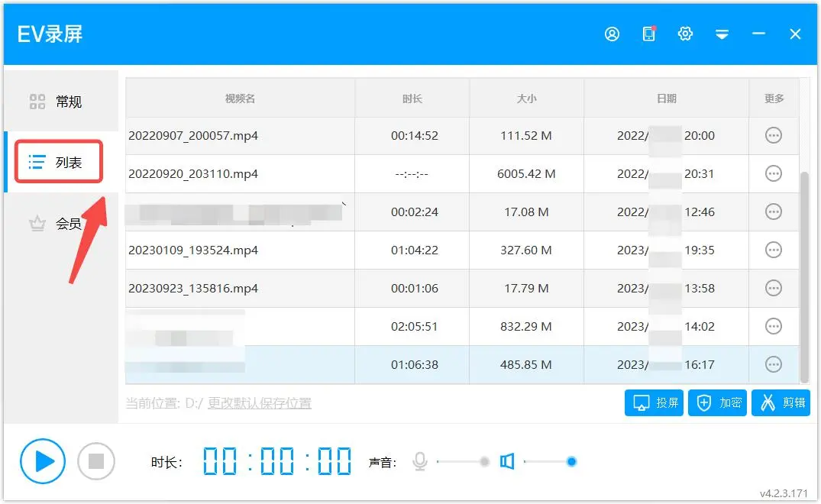Toggle the system speaker sound icon
The image size is (821, 504).
pyautogui.click(x=507, y=461)
